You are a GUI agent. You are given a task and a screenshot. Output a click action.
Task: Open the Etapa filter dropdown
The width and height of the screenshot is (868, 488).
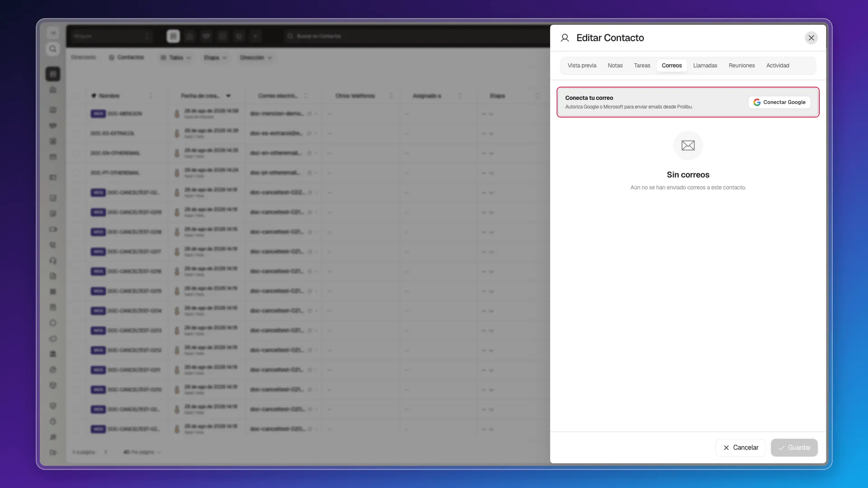click(x=215, y=58)
